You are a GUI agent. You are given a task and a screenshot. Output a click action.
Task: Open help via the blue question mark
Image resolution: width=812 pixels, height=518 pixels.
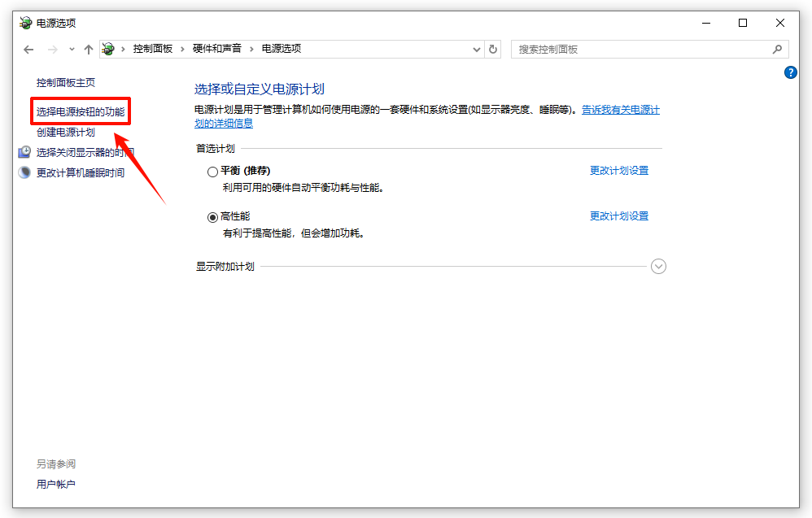[790, 72]
